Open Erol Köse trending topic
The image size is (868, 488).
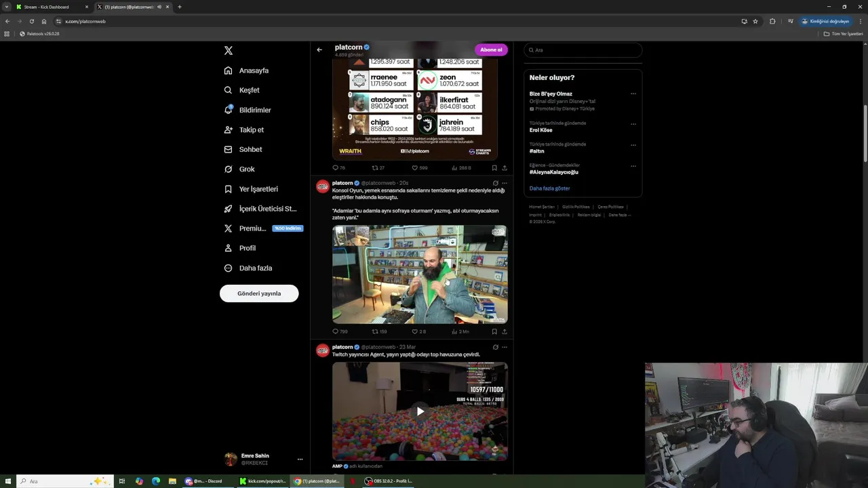click(x=540, y=130)
